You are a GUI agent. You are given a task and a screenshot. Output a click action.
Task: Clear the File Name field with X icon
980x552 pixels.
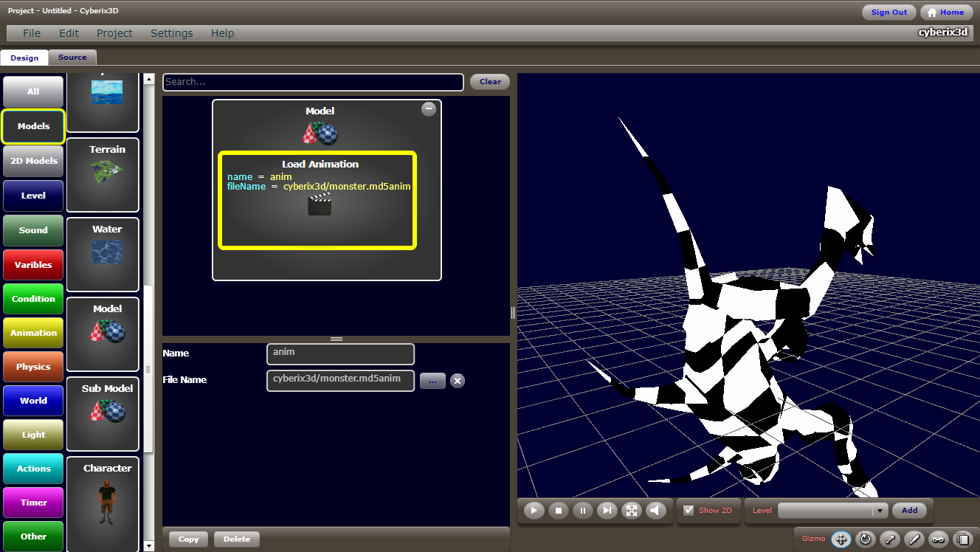tap(458, 381)
